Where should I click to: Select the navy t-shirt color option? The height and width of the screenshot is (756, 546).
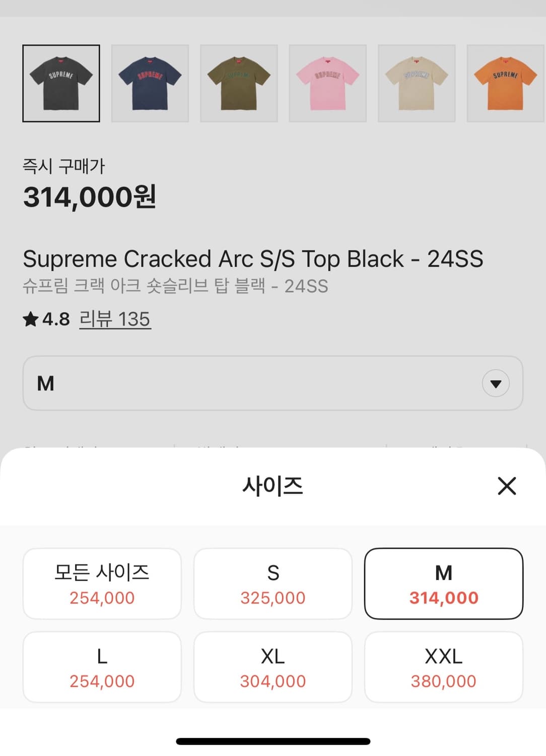click(x=150, y=84)
